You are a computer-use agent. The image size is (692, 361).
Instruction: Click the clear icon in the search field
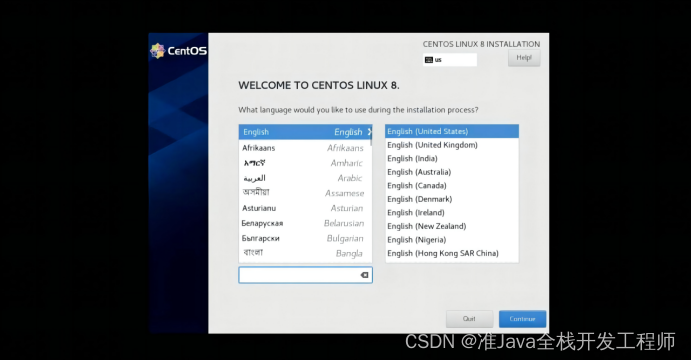point(364,275)
